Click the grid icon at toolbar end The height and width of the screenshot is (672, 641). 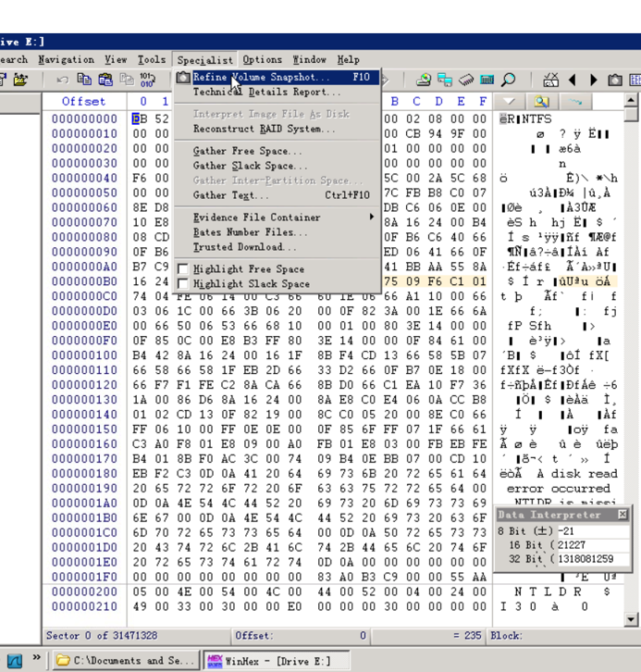(635, 81)
